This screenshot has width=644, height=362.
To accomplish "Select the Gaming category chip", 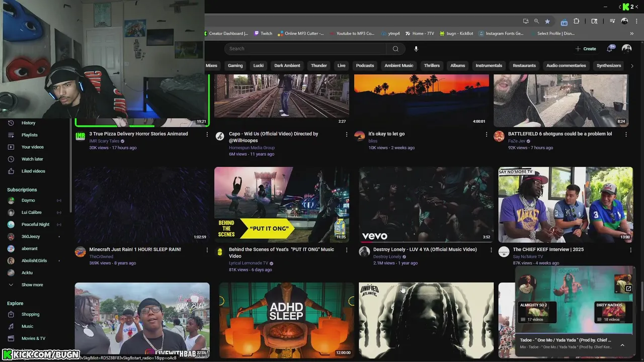I will 235,65.
